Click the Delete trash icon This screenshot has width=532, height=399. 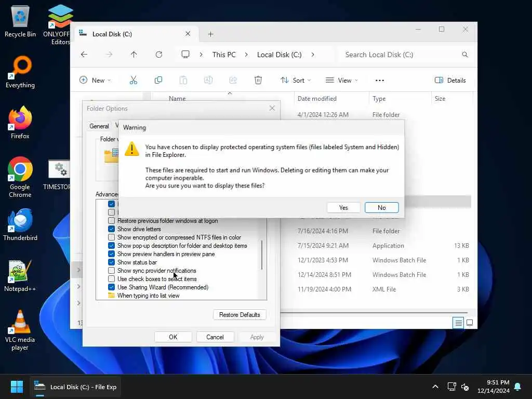[258, 81]
